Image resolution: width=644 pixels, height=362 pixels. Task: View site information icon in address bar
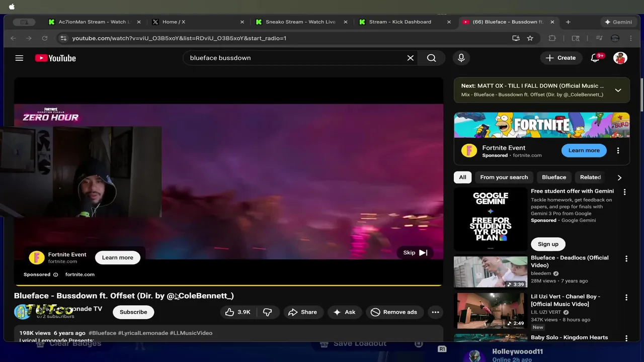click(63, 38)
